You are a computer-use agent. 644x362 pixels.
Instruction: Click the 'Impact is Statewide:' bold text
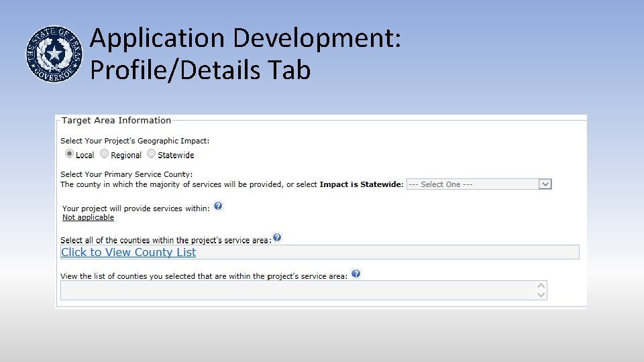coord(362,184)
